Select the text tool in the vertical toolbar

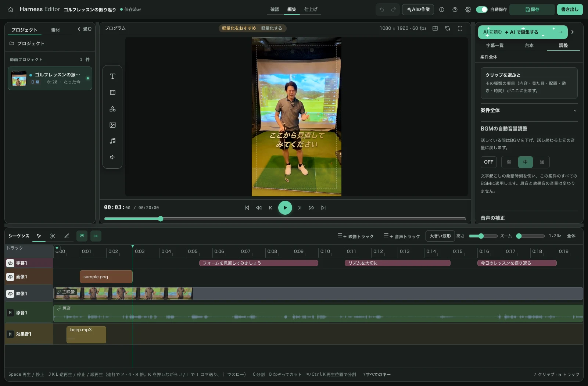point(112,76)
